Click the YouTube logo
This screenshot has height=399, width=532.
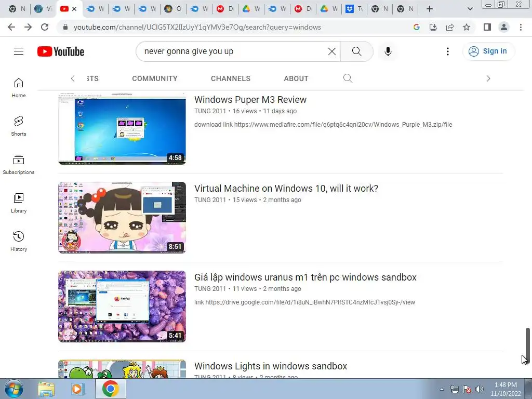click(x=61, y=51)
